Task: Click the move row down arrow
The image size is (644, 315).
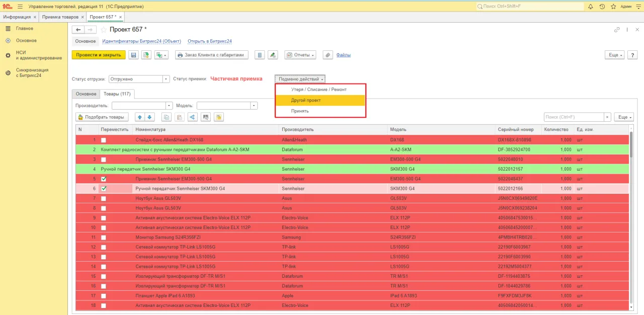Action: pos(149,117)
